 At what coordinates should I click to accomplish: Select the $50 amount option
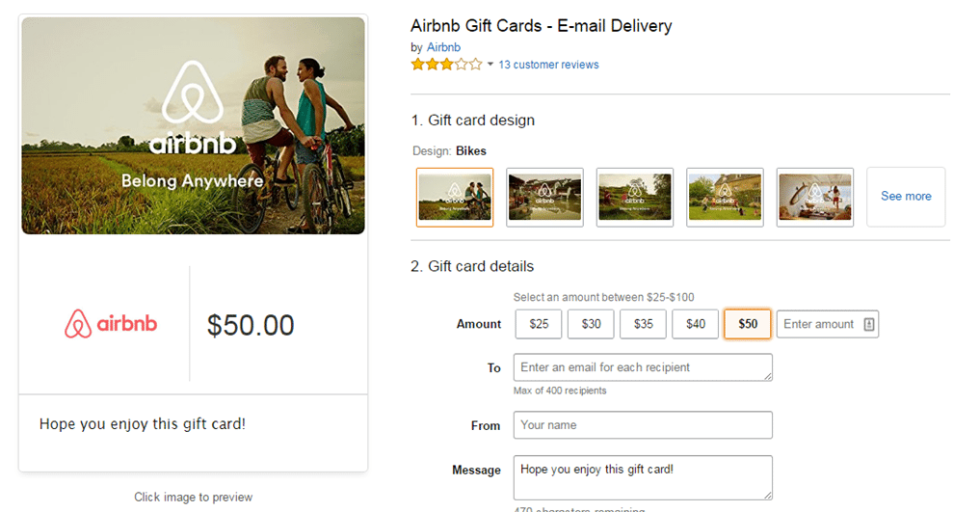(748, 325)
